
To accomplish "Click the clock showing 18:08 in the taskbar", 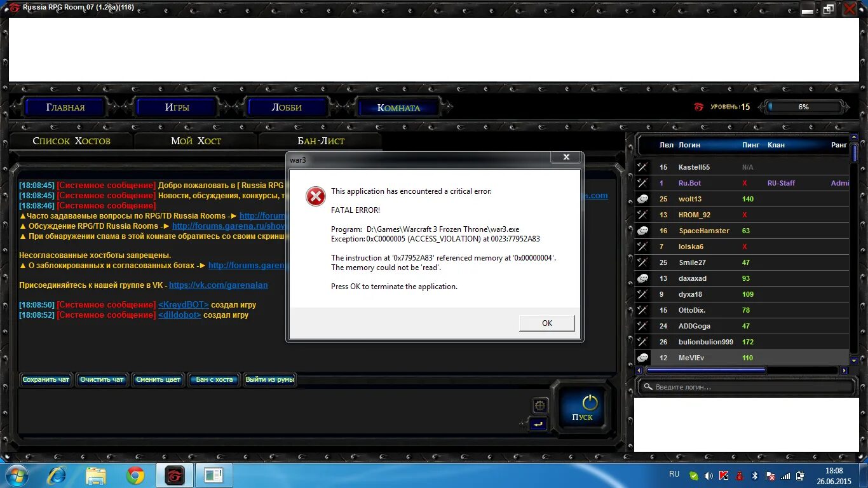I will pos(834,471).
